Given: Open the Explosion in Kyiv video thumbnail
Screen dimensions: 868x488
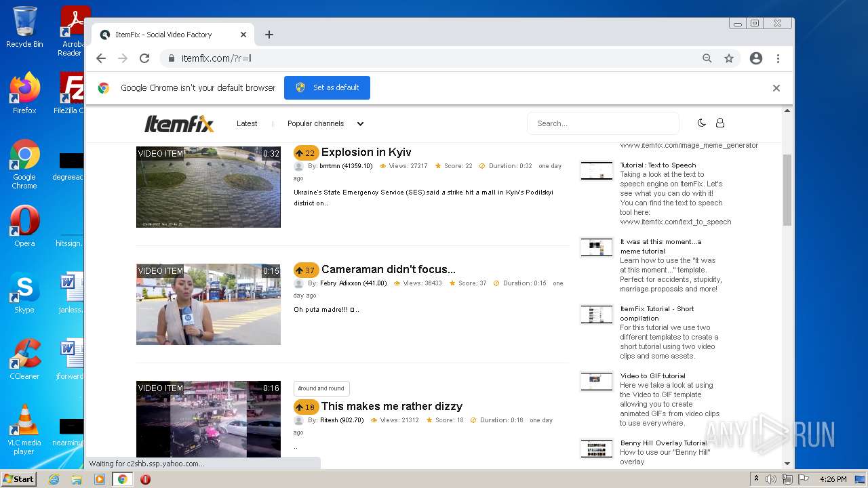Looking at the screenshot, I should click(208, 187).
